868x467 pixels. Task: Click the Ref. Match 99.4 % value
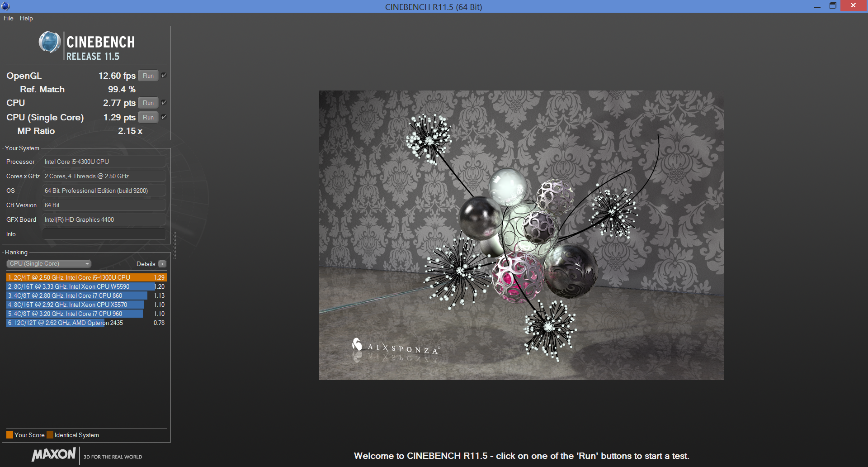click(122, 89)
